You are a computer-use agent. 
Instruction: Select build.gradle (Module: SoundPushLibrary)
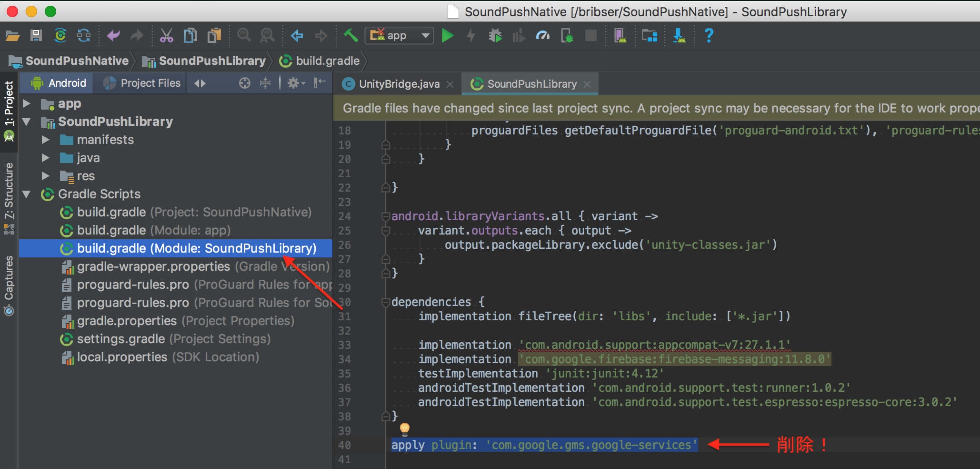point(176,249)
